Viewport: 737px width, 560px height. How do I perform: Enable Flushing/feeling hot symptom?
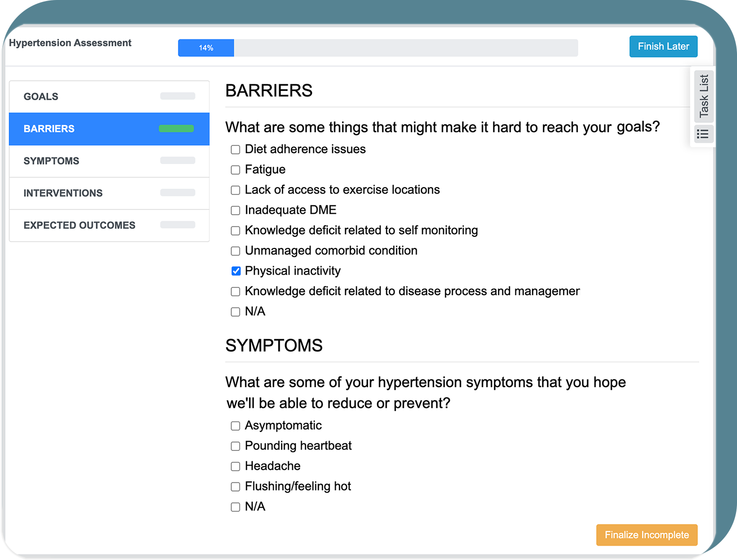[x=235, y=486]
